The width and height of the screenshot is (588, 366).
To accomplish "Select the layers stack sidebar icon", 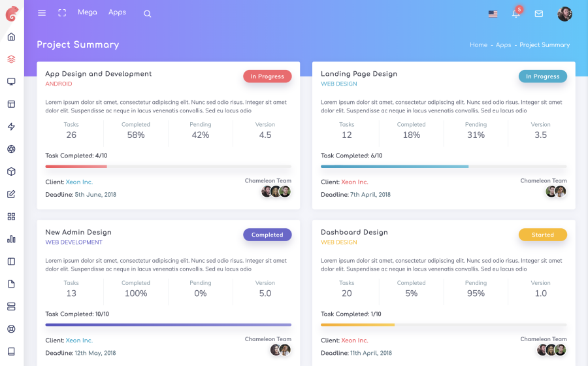I will (11, 59).
